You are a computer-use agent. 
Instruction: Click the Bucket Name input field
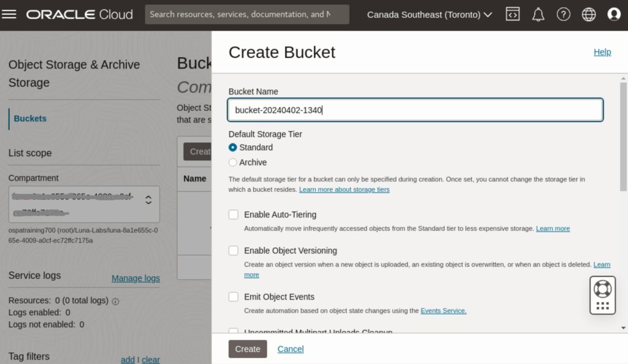(x=415, y=110)
